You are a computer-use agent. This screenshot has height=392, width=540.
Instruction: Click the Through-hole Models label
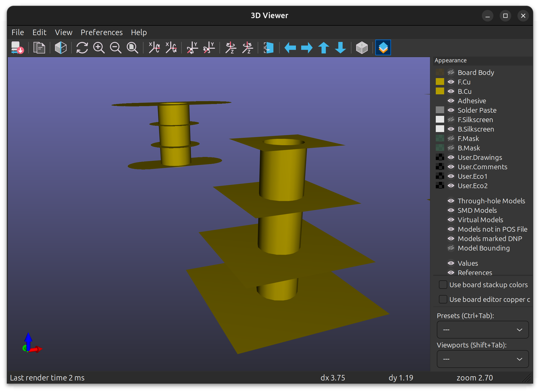[491, 201]
